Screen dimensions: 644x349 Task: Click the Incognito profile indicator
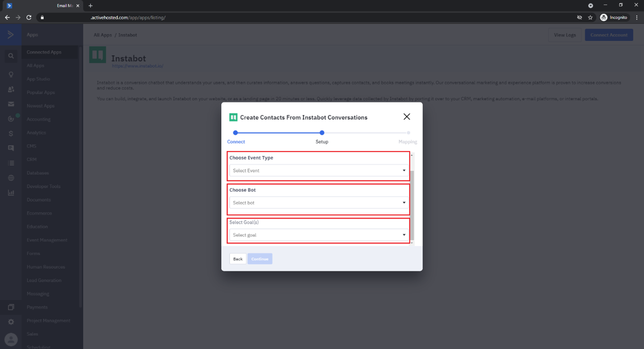pyautogui.click(x=614, y=18)
